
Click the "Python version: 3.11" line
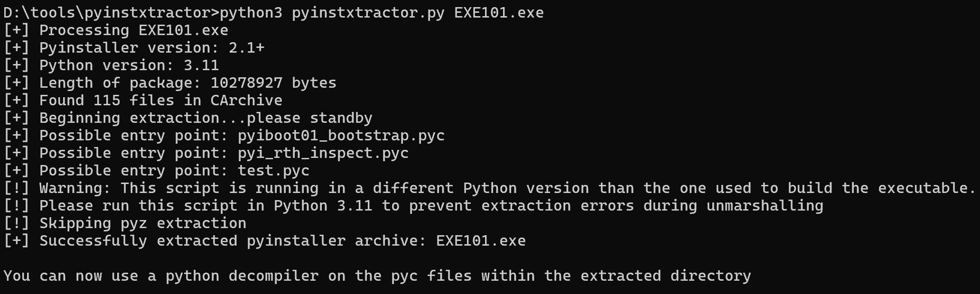(129, 65)
